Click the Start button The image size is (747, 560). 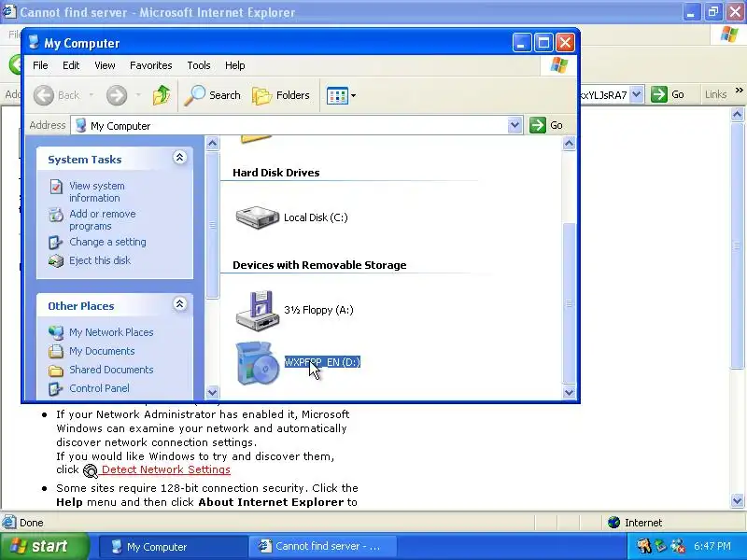click(44, 546)
